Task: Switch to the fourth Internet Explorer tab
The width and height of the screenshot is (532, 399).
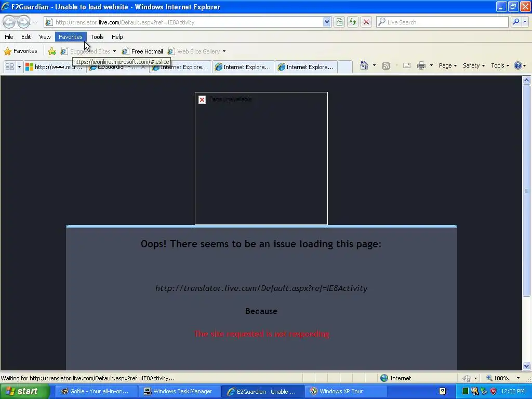Action: pyautogui.click(x=244, y=67)
